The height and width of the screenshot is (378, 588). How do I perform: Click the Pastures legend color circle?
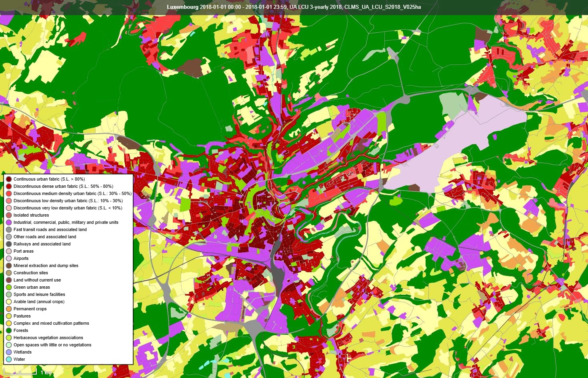click(9, 316)
